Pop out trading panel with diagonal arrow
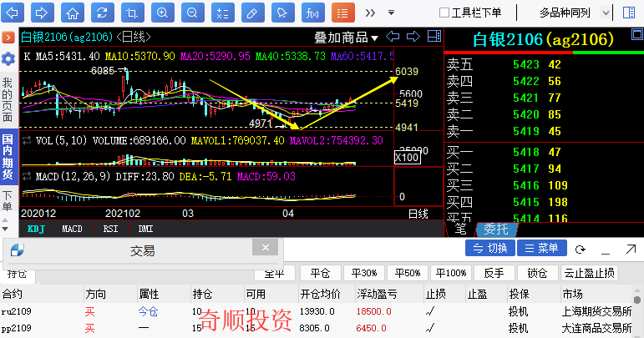This screenshot has height=338, width=644. tap(631, 249)
